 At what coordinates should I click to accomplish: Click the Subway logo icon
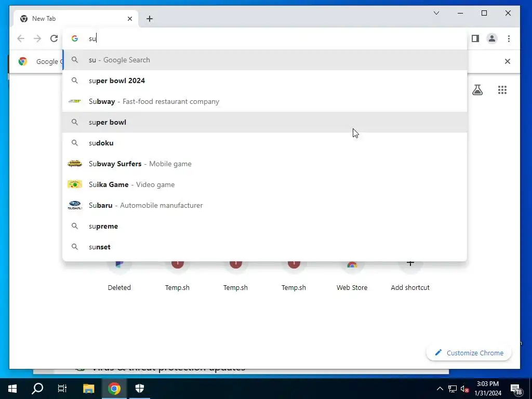pyautogui.click(x=75, y=101)
